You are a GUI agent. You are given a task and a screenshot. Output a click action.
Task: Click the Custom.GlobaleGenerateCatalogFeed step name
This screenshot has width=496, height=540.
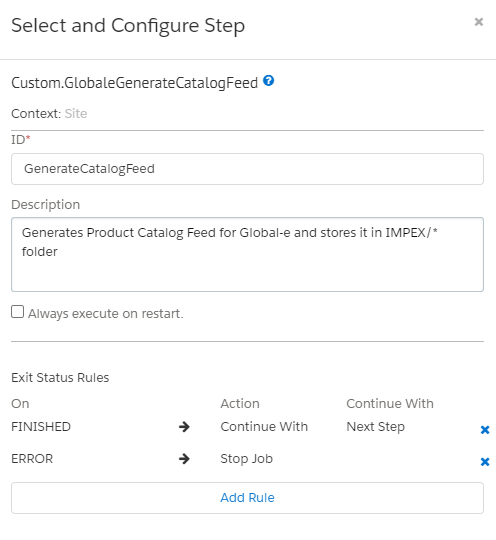135,83
